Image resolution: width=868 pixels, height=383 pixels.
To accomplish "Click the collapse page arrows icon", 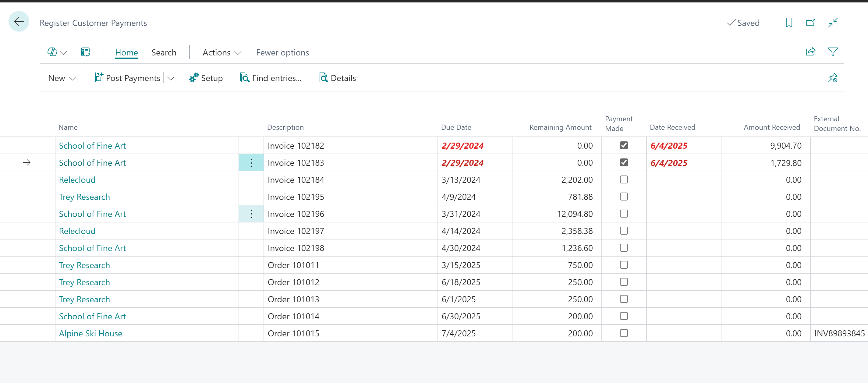I will [833, 23].
